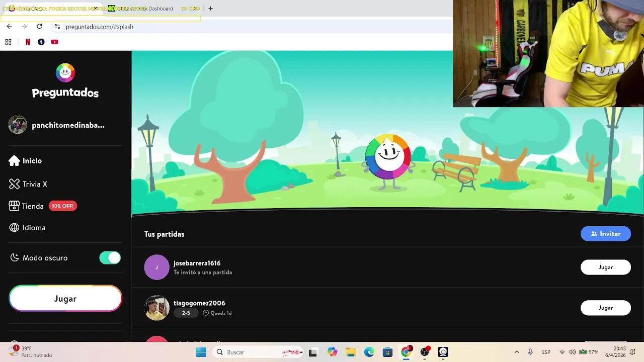
Task: Reload the page with refresh button
Action: 39,27
